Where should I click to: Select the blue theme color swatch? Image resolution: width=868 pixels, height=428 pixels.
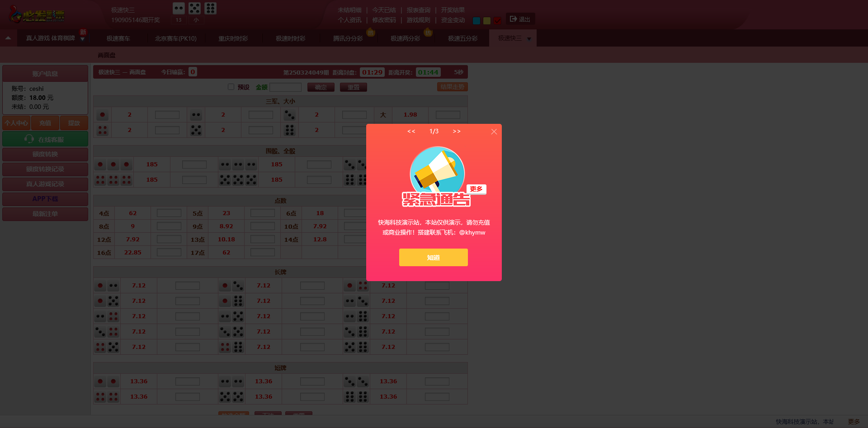click(x=476, y=20)
